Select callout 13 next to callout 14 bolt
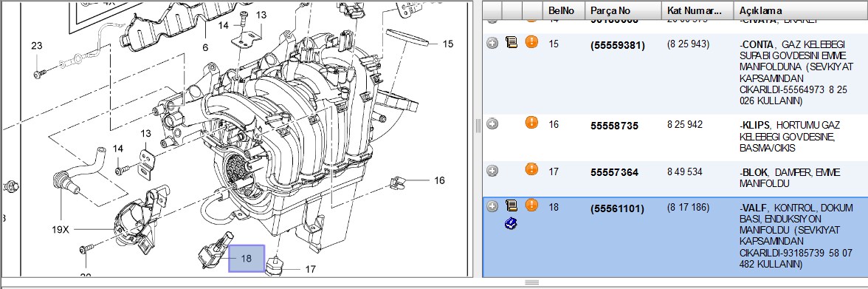 (261, 15)
